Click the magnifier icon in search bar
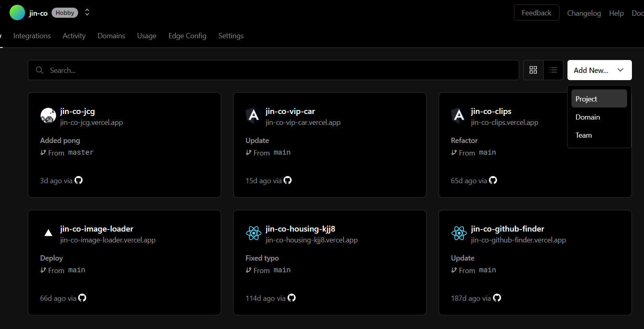This screenshot has height=329, width=644. click(39, 70)
